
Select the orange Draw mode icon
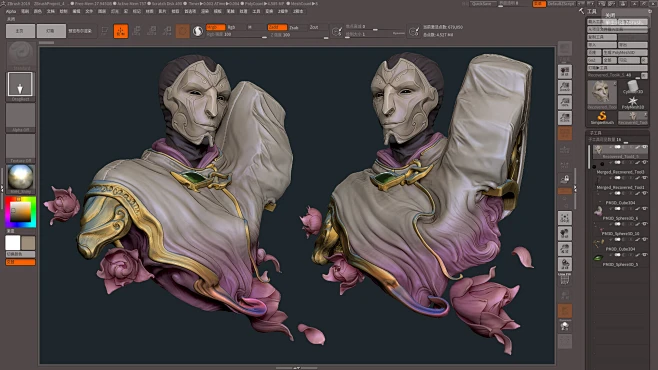pos(121,31)
